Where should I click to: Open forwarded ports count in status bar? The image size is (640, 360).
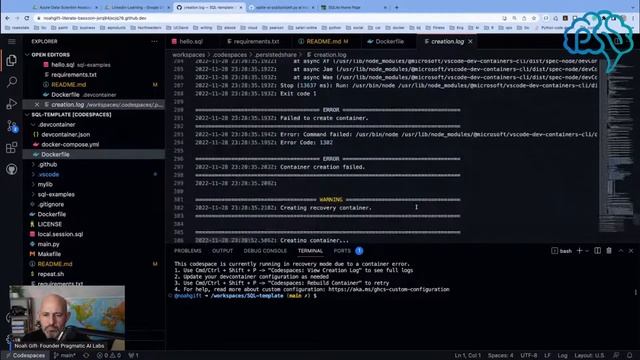click(133, 356)
